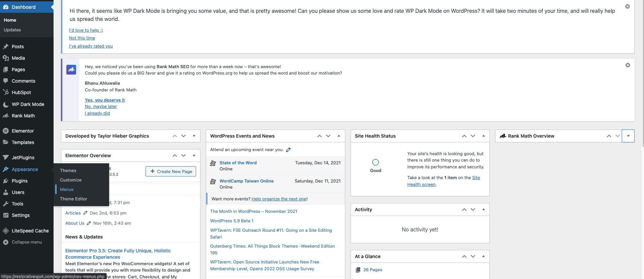This screenshot has height=279, width=644.
Task: Move WordPress Events and News widget down
Action: 328,136
